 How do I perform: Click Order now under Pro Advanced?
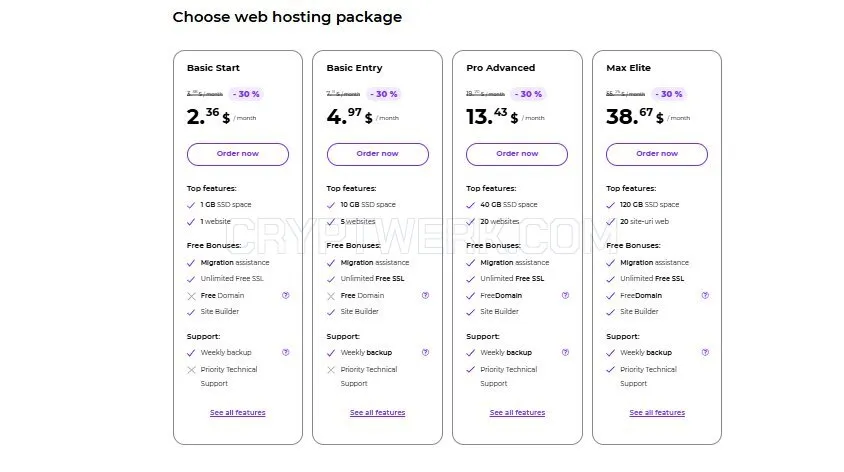coord(517,154)
